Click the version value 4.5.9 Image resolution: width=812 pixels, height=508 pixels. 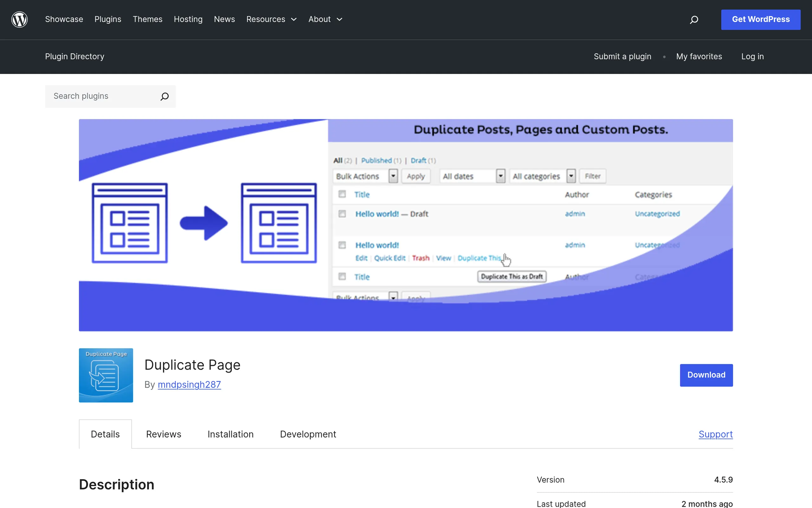coord(723,480)
